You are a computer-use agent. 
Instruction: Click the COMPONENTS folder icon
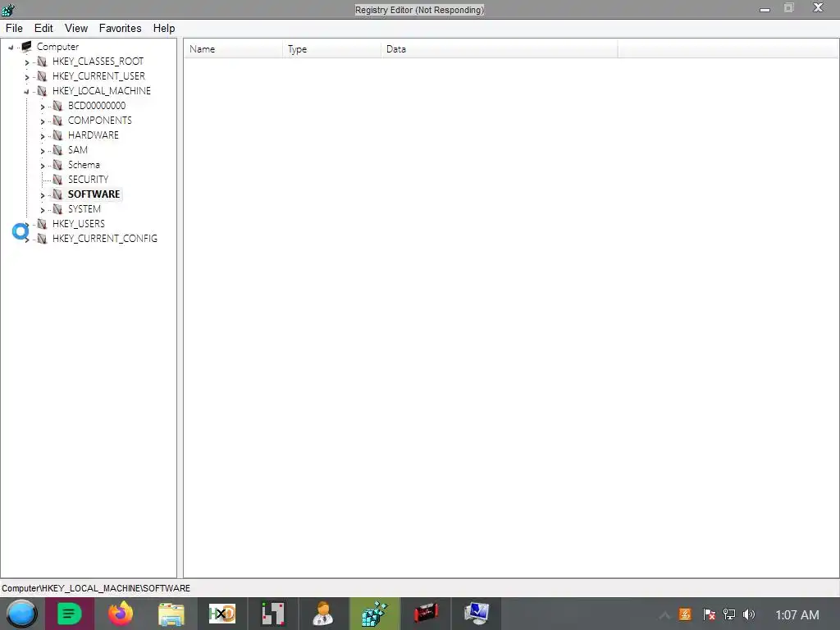point(57,121)
